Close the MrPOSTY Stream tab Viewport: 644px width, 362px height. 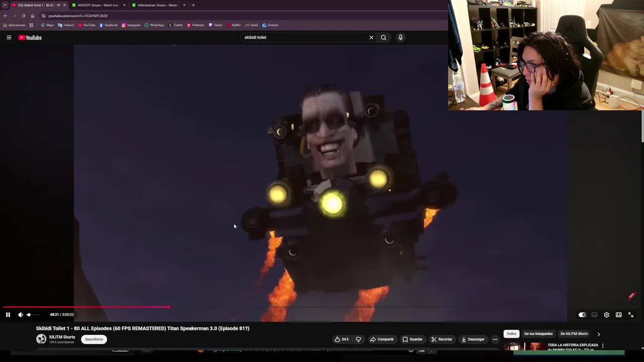point(124,5)
